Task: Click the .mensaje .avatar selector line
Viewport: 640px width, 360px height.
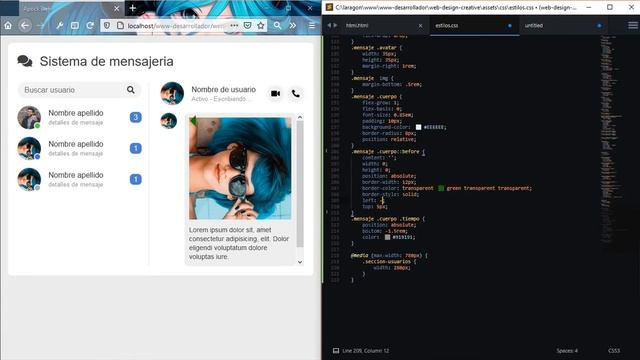Action: [376, 48]
